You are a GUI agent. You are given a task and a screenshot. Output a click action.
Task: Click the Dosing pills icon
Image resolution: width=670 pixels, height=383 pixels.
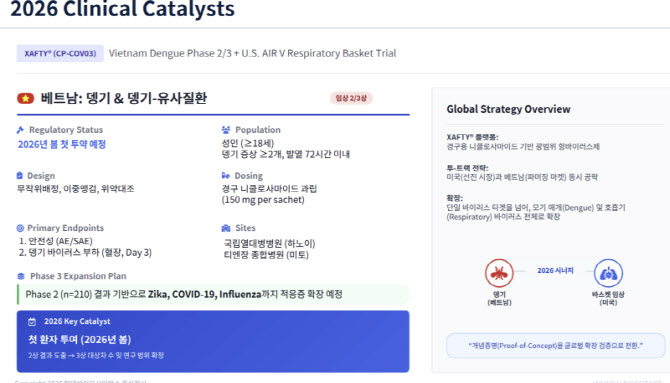(226, 176)
